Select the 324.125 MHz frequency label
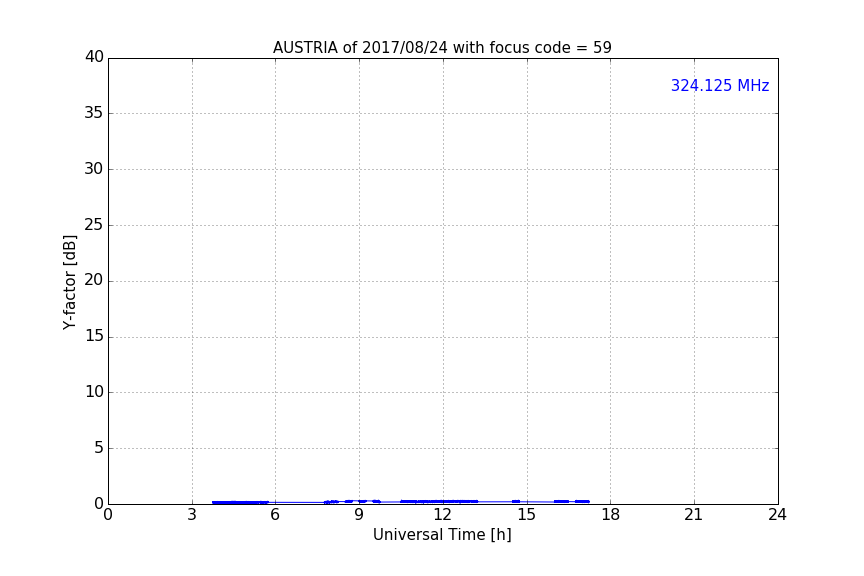 [720, 85]
